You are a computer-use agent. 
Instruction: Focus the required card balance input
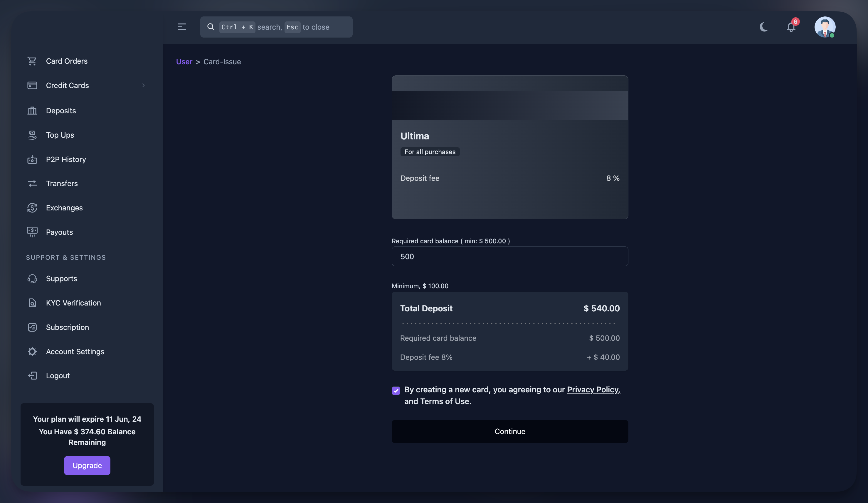pos(510,256)
